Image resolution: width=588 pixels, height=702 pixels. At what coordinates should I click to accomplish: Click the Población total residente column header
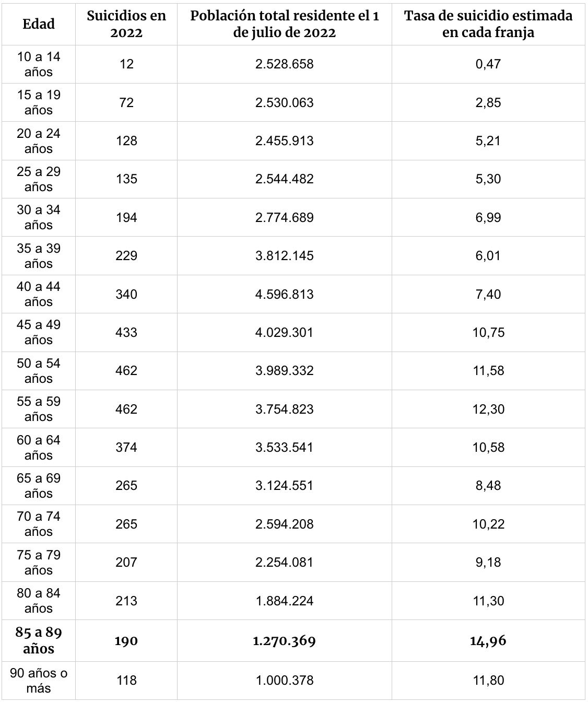coord(285,24)
